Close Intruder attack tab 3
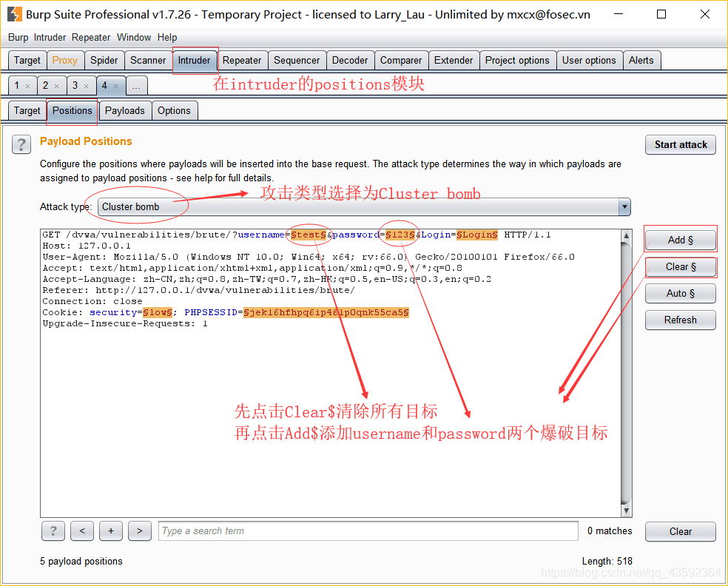This screenshot has width=728, height=586. pyautogui.click(x=87, y=86)
